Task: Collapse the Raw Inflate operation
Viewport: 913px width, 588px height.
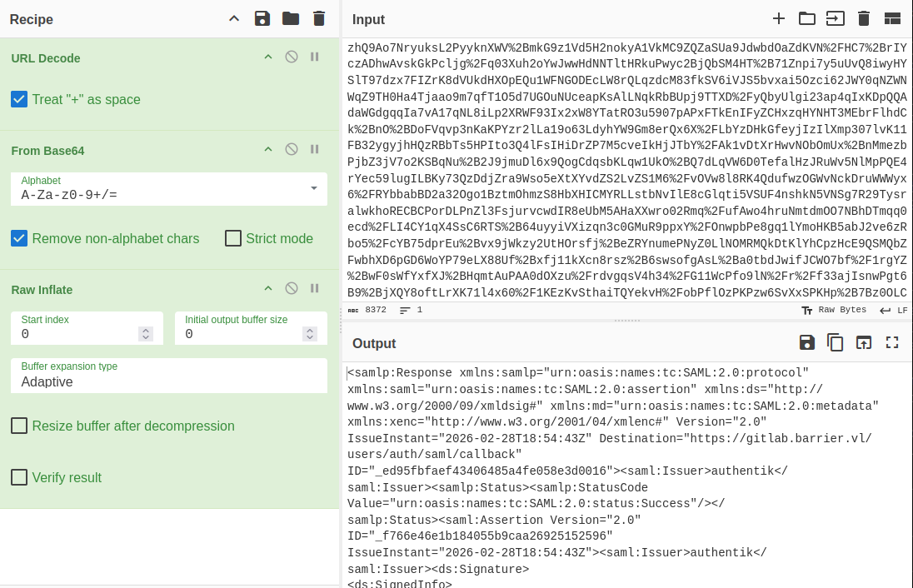Action: 268,289
